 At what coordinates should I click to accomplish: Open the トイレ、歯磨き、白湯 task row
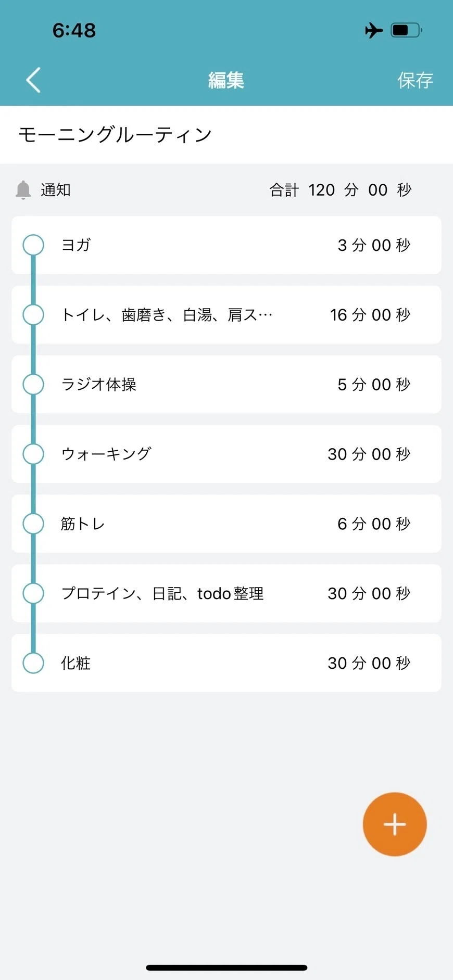tap(227, 315)
